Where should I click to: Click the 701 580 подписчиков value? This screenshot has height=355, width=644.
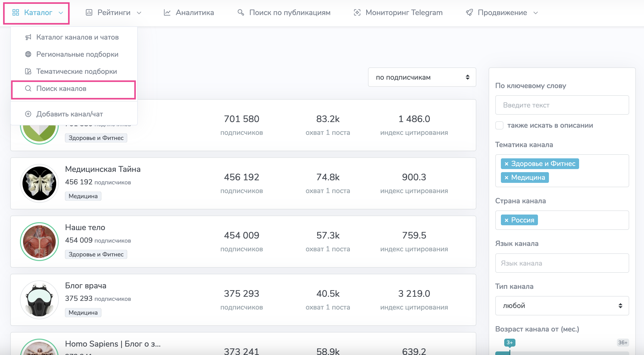click(241, 119)
